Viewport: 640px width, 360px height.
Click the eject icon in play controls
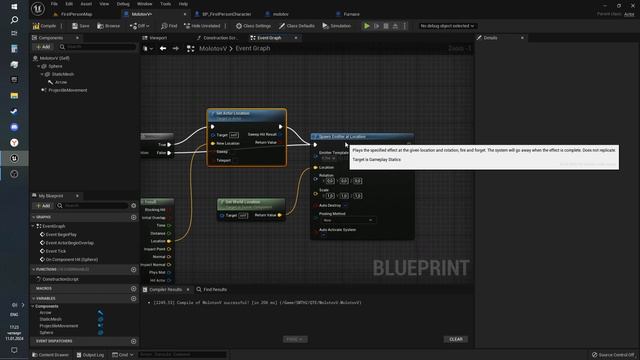pyautogui.click(x=395, y=26)
